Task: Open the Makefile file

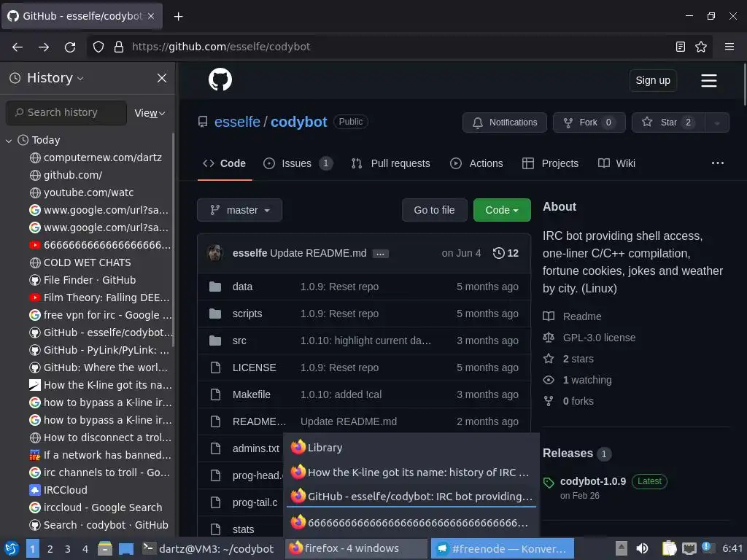Action: click(252, 394)
